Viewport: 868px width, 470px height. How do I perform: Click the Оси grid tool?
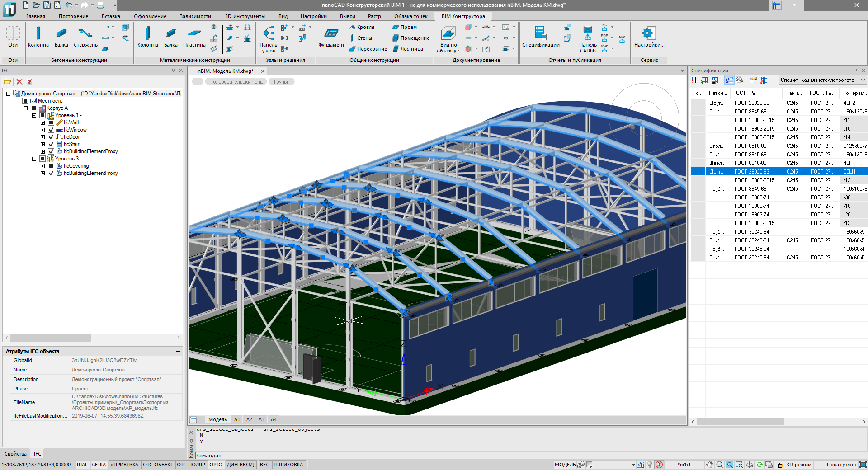click(13, 37)
